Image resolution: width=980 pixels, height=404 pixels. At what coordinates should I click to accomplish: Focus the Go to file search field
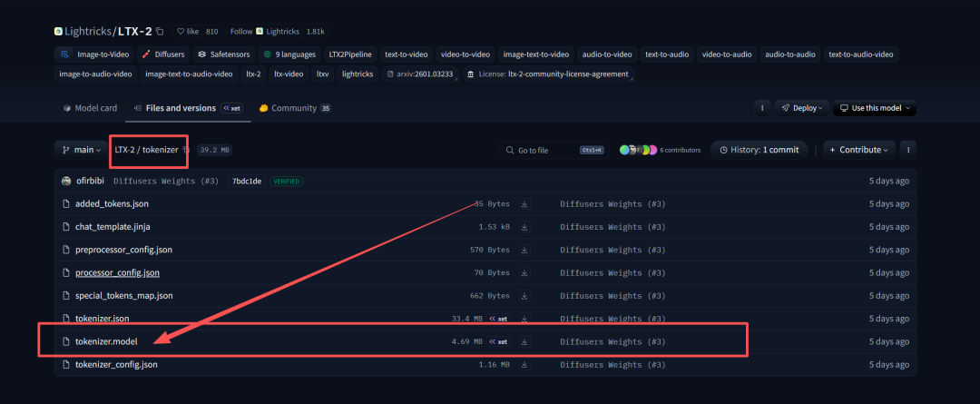553,150
